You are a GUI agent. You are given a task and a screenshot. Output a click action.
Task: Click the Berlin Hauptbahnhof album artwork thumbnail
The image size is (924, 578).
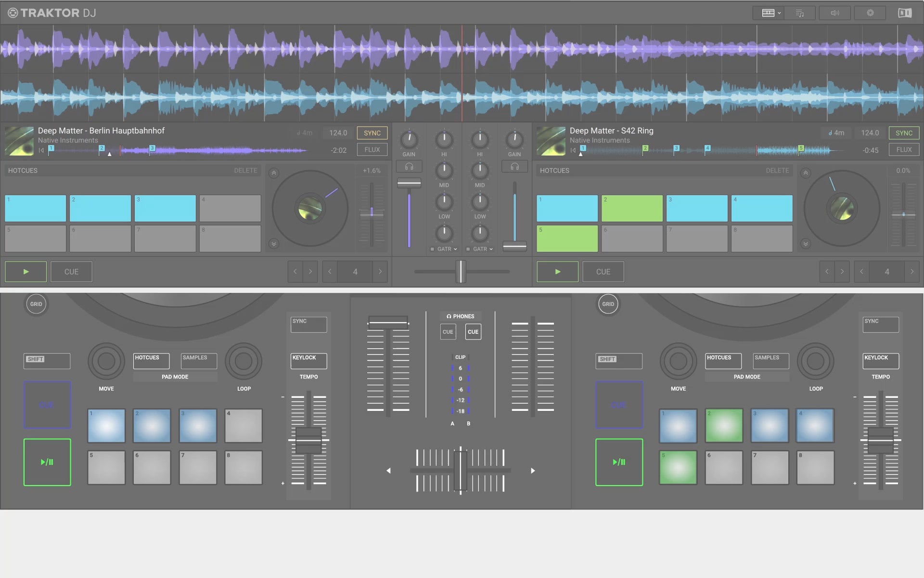(19, 141)
